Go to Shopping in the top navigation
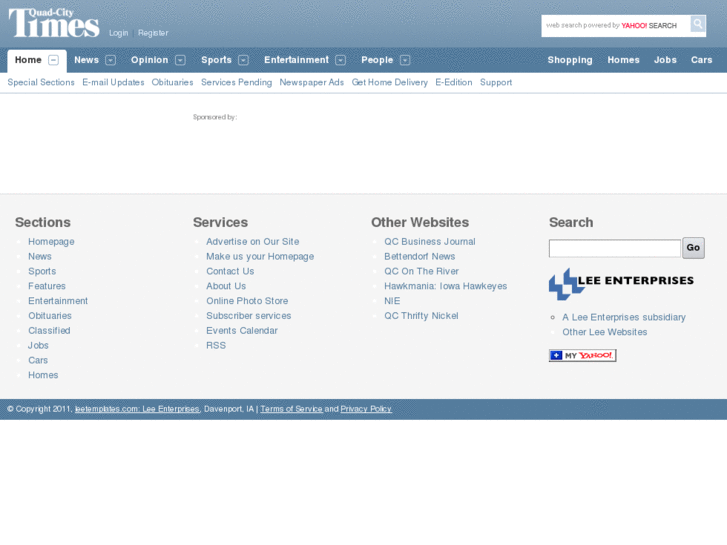This screenshot has width=727, height=545. 570,60
